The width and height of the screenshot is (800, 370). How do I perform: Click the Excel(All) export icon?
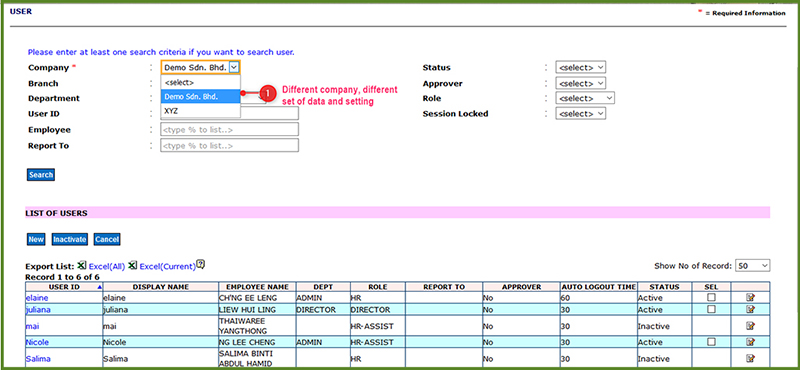pos(83,265)
